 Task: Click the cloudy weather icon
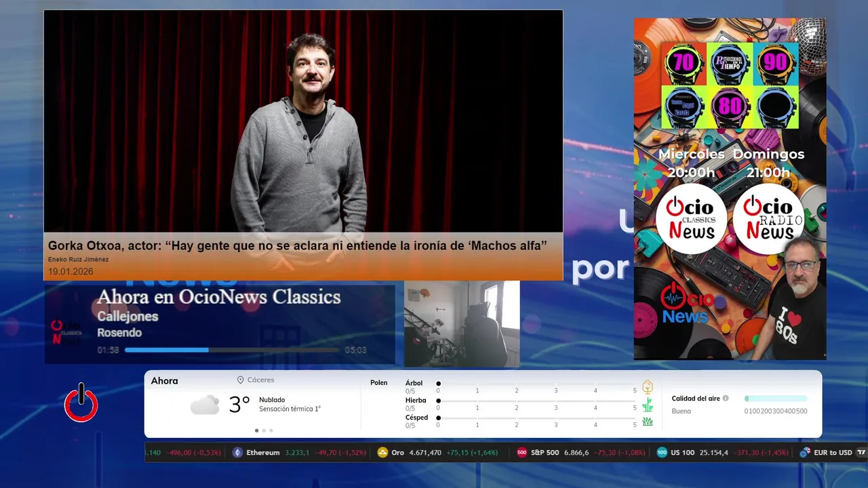tap(205, 405)
